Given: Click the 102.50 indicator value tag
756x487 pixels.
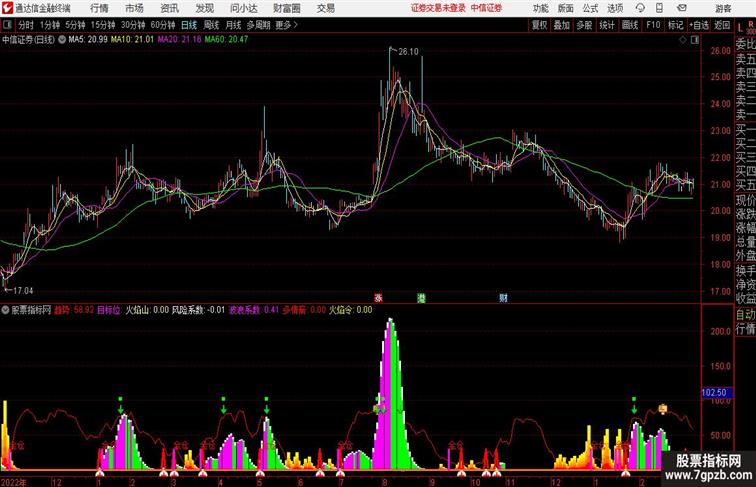Looking at the screenshot, I should [x=716, y=393].
